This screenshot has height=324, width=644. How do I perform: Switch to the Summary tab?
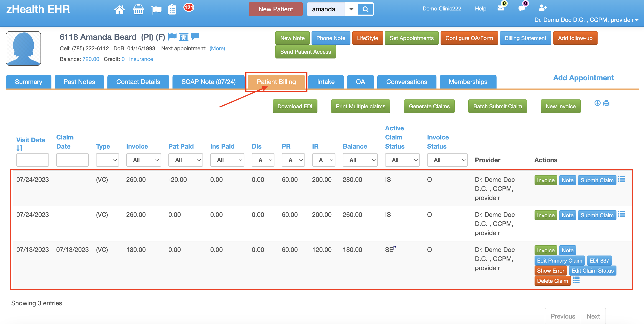pos(28,82)
